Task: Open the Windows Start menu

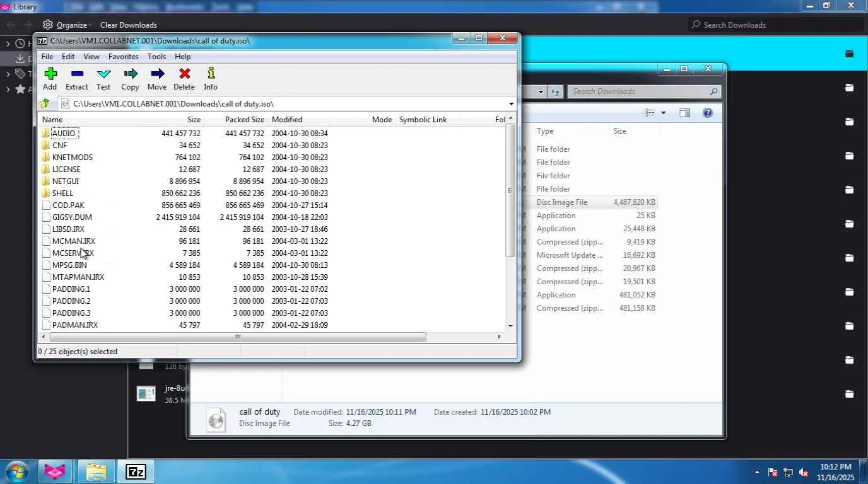Action: [16, 471]
